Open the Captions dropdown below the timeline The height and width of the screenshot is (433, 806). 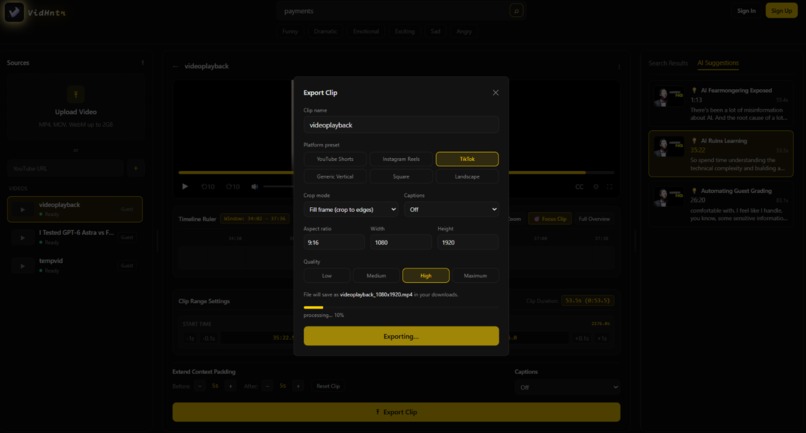coord(567,387)
